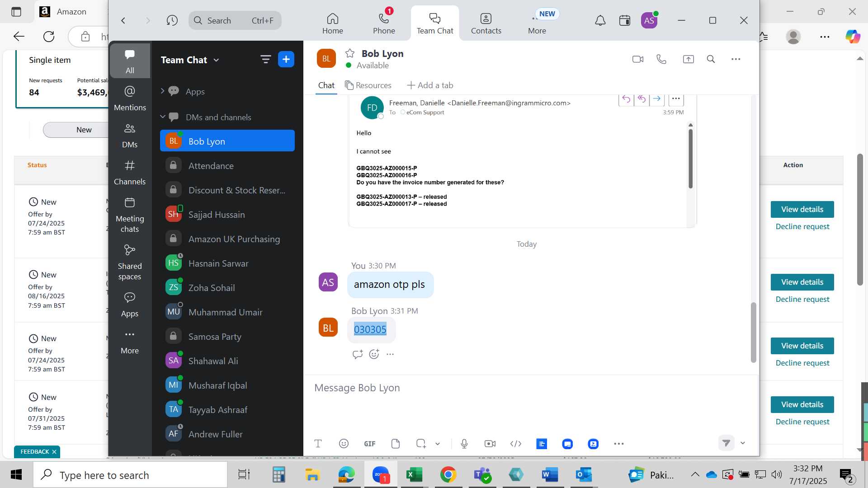Record a video message

point(490,444)
